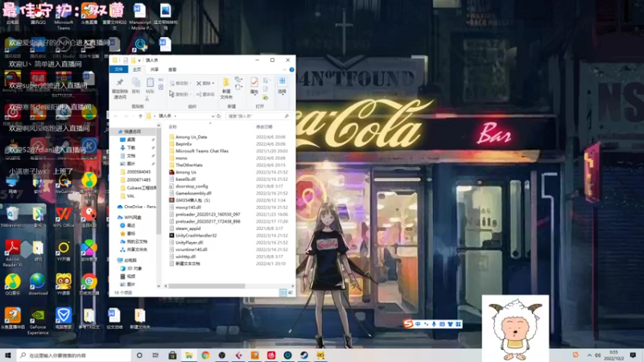This screenshot has width=644, height=362.
Task: Click the New Folder icon in the ribbon
Action: pos(226,82)
